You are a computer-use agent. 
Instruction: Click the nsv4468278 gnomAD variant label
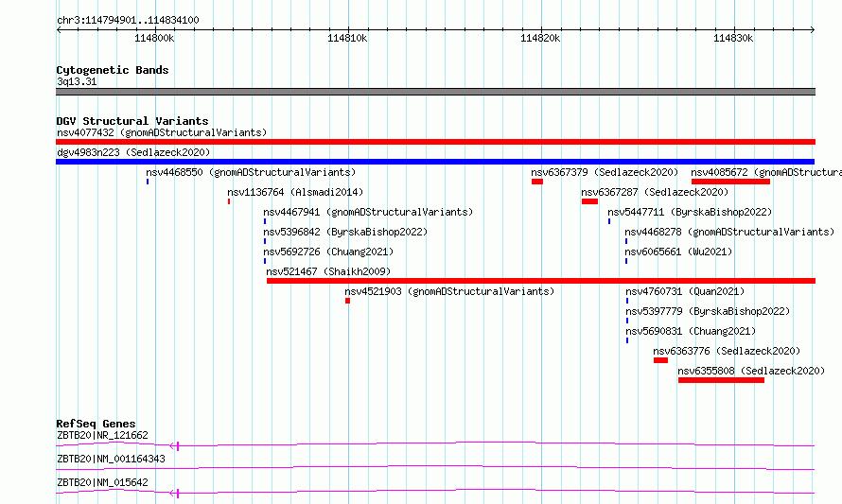[x=729, y=232]
